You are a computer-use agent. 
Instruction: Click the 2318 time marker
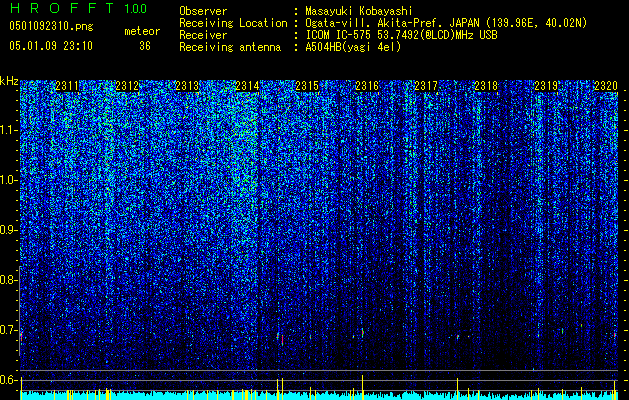coord(486,86)
